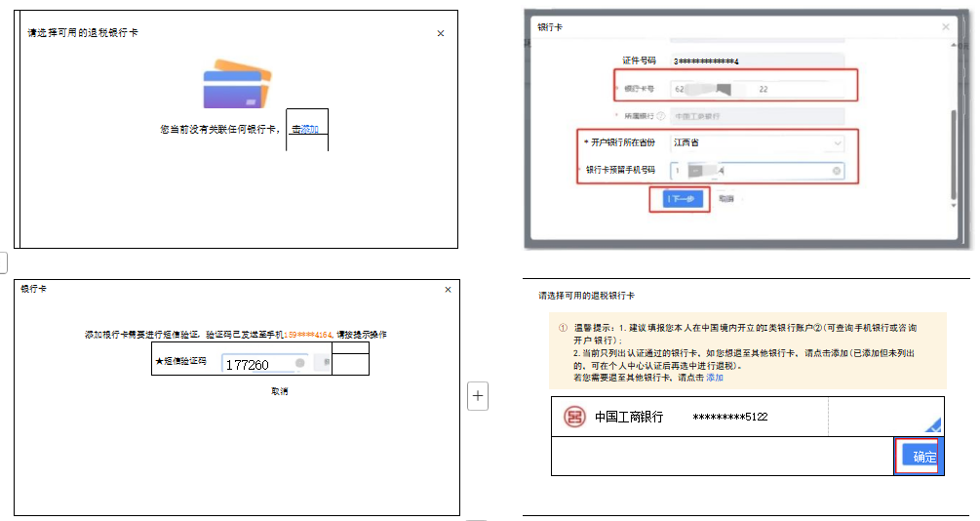Clear the SMS verification code entry
The height and width of the screenshot is (521, 980).
[299, 363]
